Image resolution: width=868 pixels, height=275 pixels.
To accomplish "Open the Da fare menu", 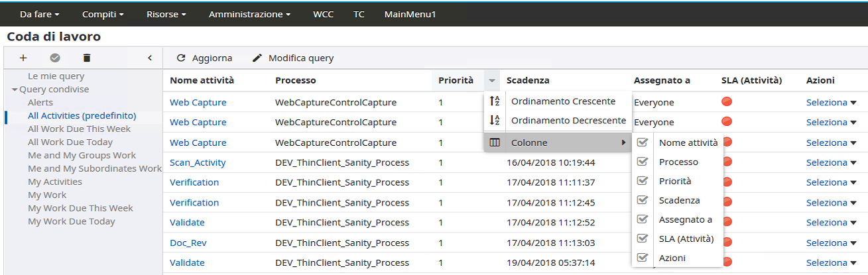I will pos(39,14).
